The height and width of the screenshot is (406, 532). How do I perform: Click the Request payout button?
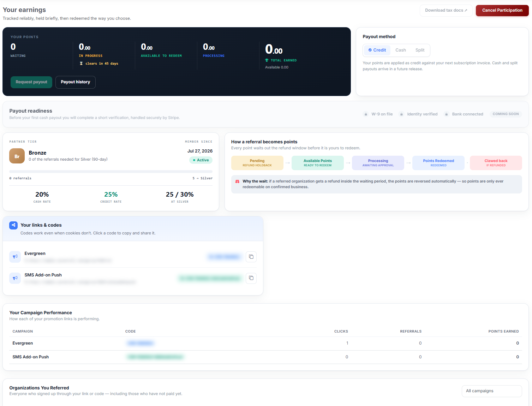pyautogui.click(x=31, y=82)
